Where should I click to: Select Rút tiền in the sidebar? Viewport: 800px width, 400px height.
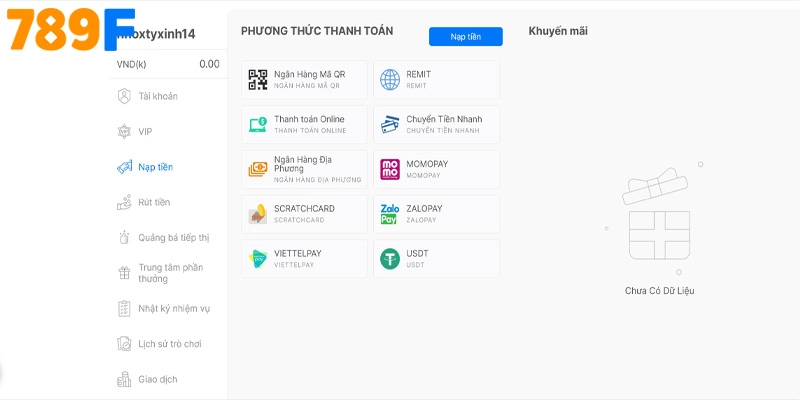point(154,203)
